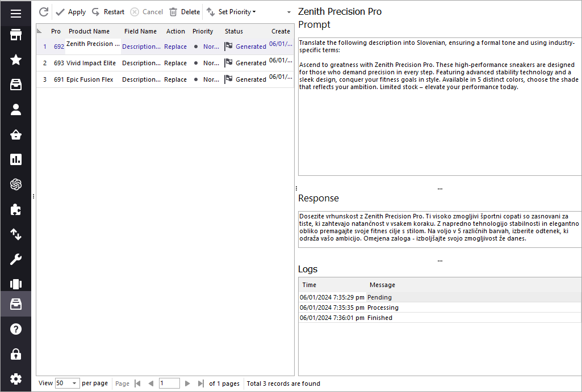Open customers person icon in sidebar
Screen dimensions: 582x392
[x=15, y=109]
